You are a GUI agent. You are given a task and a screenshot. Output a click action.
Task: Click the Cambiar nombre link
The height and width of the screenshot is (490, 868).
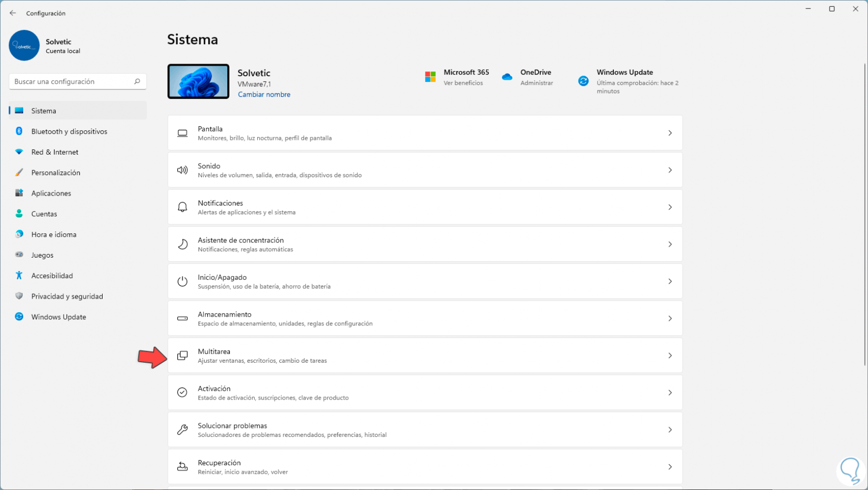264,95
